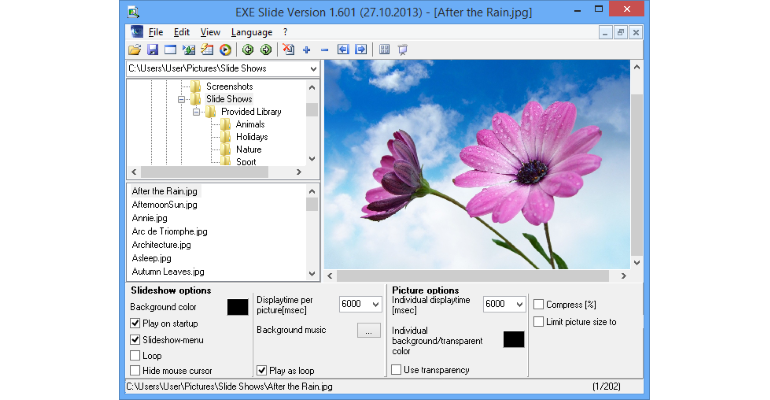Click the green previous picture arrow icon
The height and width of the screenshot is (400, 770).
click(248, 50)
